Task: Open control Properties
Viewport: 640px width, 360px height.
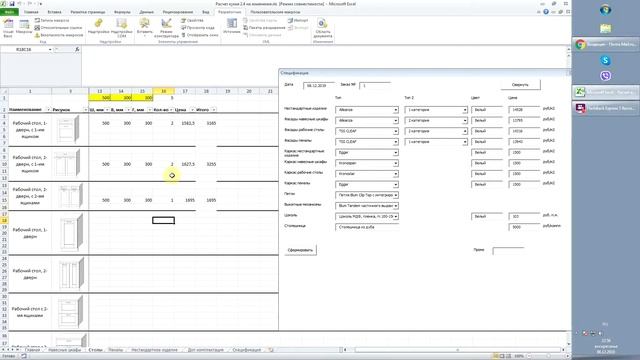Action: point(193,20)
